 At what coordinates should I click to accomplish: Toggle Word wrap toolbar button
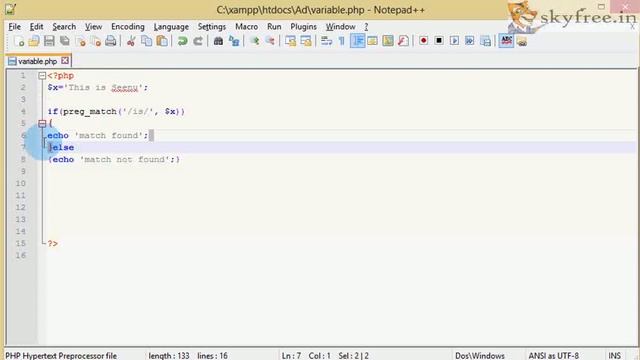[327, 41]
